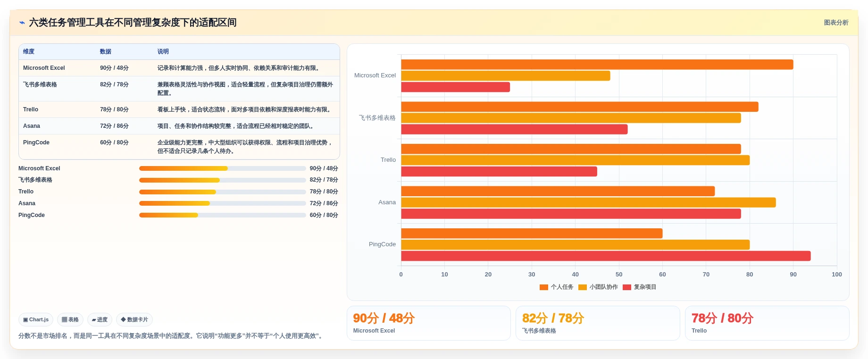Click Microsoft Excel's orange 个人任务 chart bar

[597, 65]
